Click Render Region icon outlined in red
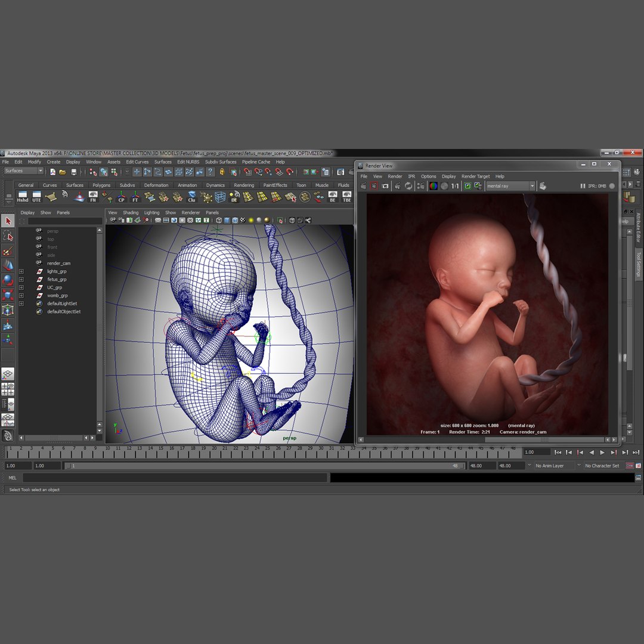Viewport: 644px width, 644px height. pos(374,186)
